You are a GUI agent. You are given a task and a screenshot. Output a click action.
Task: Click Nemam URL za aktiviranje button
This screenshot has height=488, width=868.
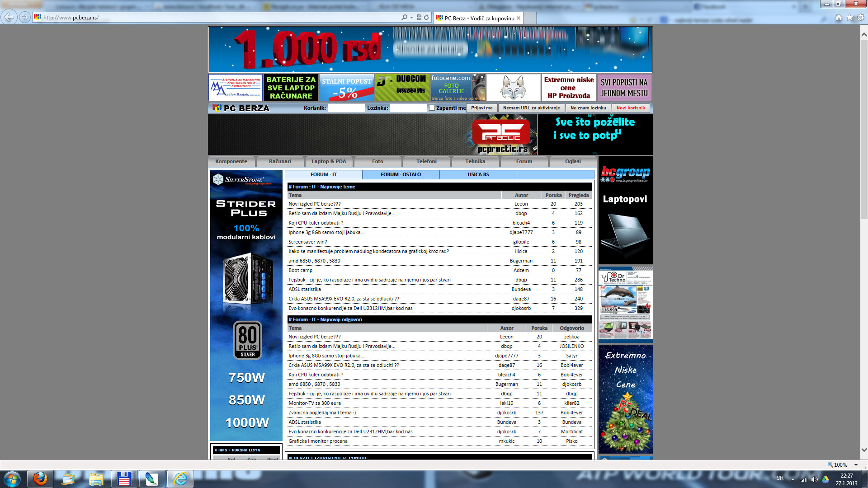[x=531, y=108]
